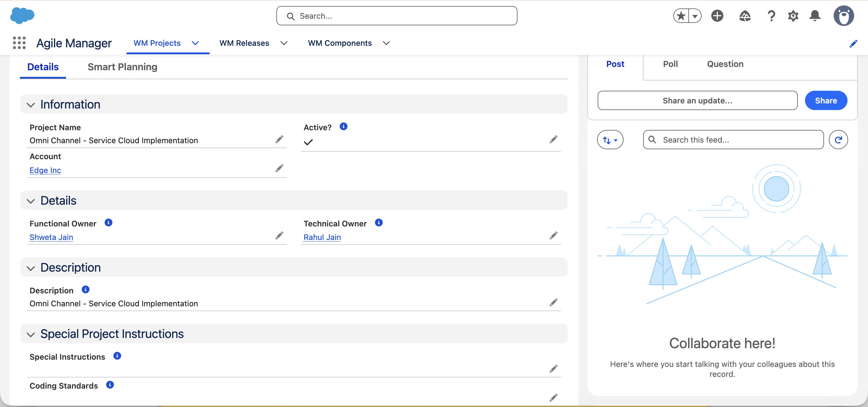Viewport: 868px width, 407px height.
Task: Open the Rahul Jain user link
Action: click(x=322, y=237)
